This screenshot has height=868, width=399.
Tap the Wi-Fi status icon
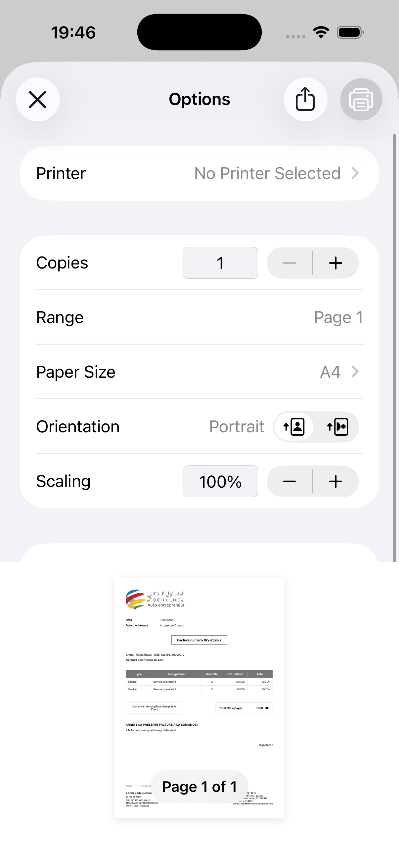pos(321,32)
